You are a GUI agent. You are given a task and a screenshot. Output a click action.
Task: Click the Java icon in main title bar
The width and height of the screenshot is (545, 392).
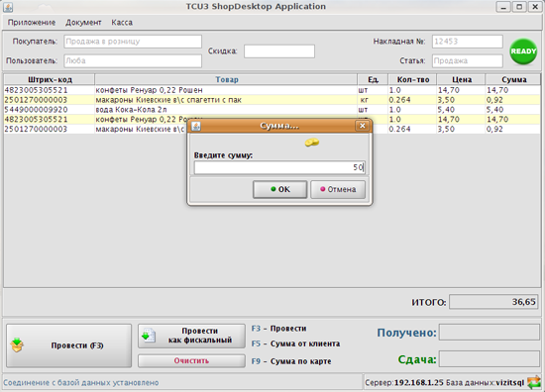(8, 7)
